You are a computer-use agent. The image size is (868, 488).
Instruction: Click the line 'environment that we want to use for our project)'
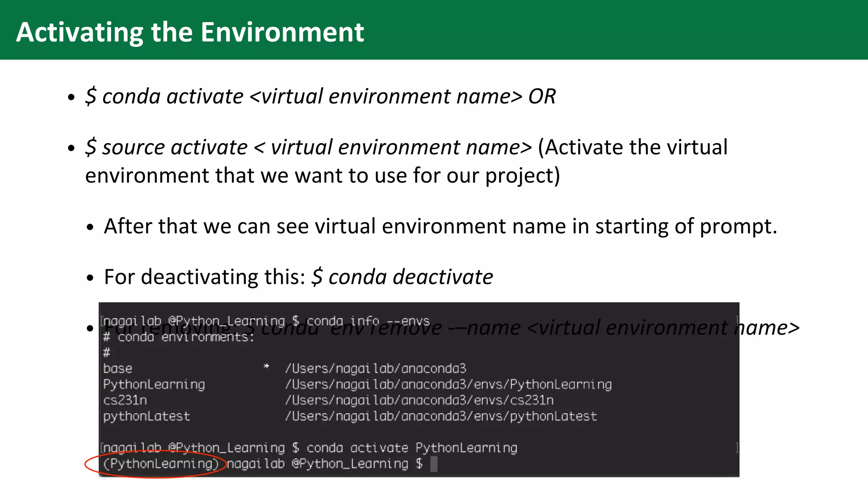tap(323, 175)
